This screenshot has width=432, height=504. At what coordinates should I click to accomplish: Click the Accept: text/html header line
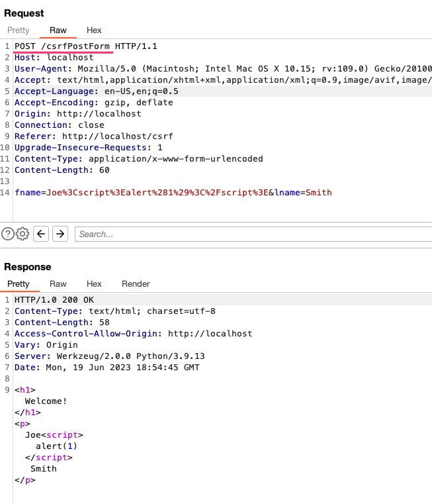pyautogui.click(x=223, y=80)
